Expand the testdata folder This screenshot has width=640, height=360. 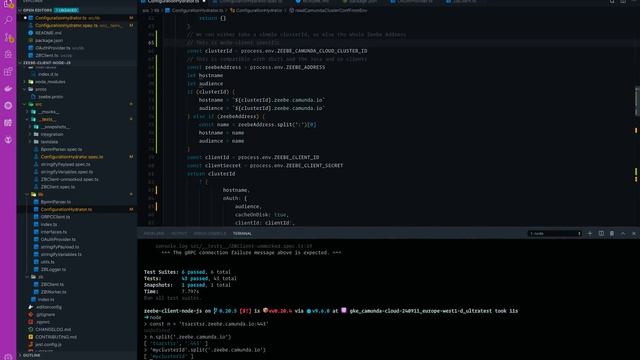coord(49,142)
